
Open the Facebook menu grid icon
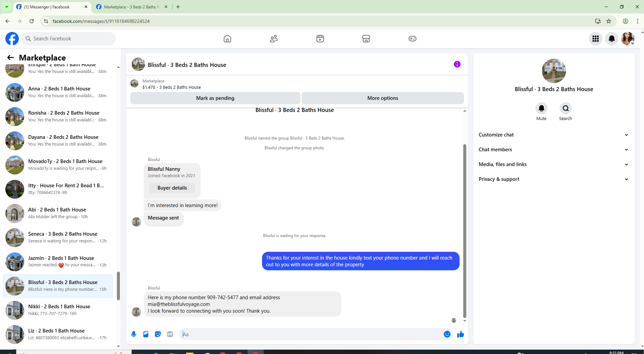[596, 39]
